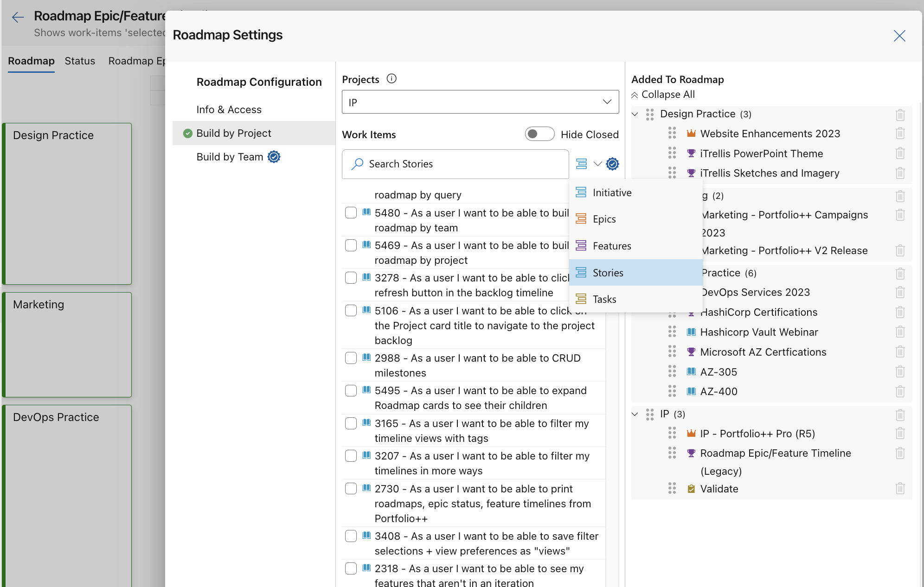Open Info & Access settings
924x587 pixels.
pos(229,109)
